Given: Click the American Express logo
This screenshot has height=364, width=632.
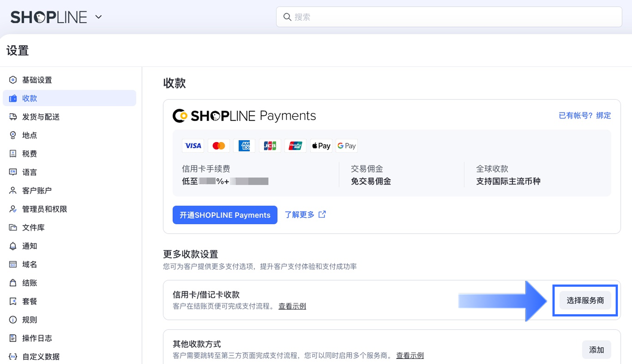Looking at the screenshot, I should [x=244, y=146].
